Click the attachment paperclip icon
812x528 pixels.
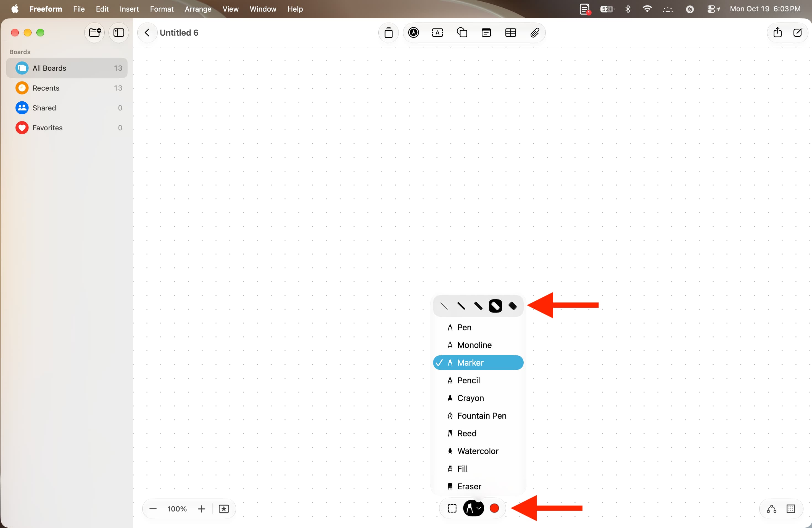[535, 33]
